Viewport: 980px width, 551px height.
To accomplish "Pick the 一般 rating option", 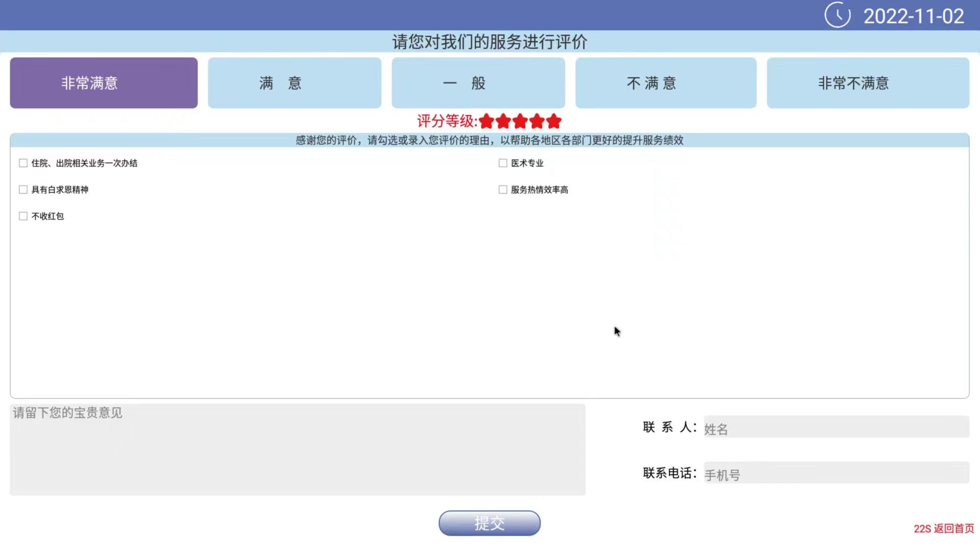I will (x=478, y=83).
